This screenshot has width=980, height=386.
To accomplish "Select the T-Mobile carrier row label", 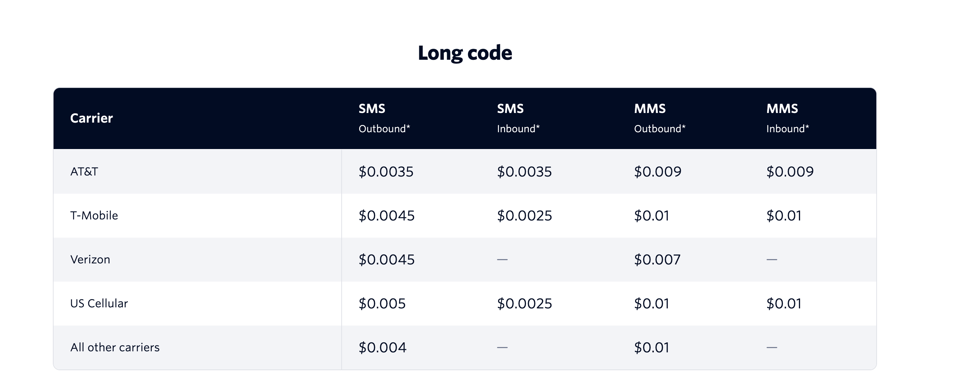I will 94,216.
